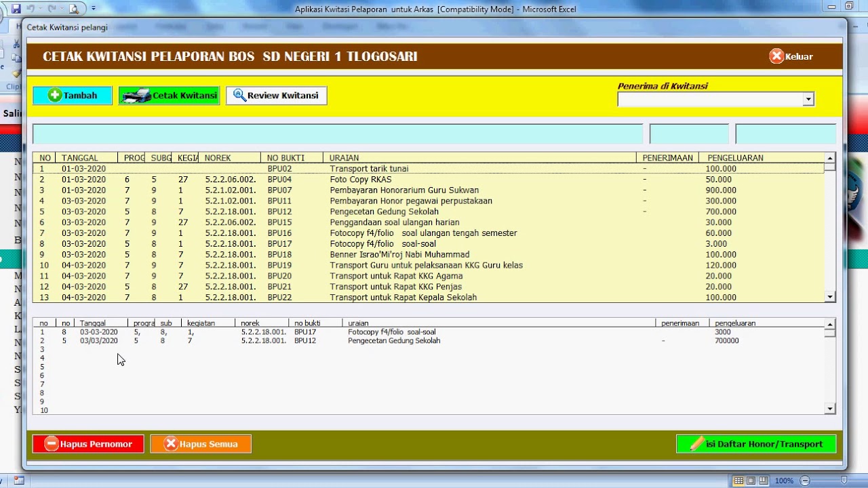Image resolution: width=868 pixels, height=488 pixels.
Task: Click the long cyan text field
Action: point(338,134)
